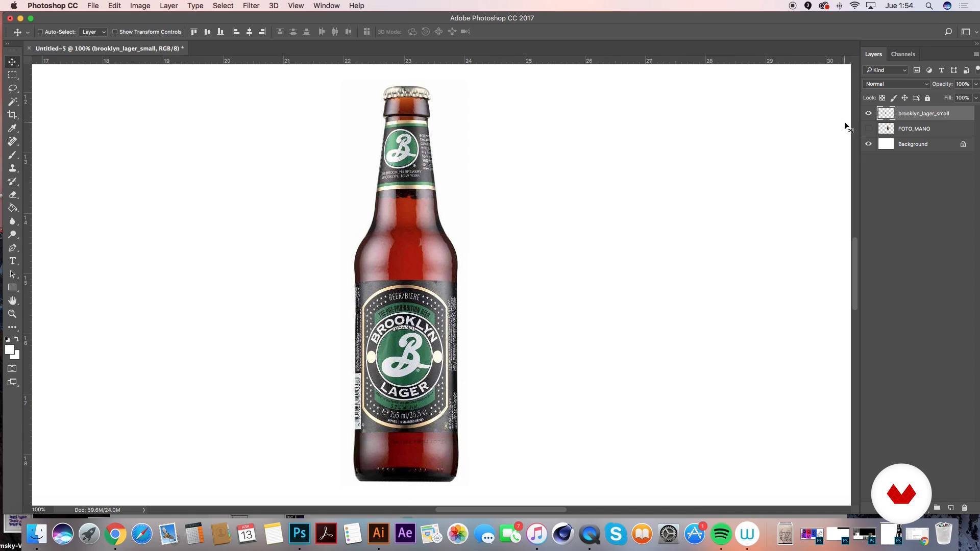The height and width of the screenshot is (551, 980).
Task: Toggle Lock All padlock icon
Action: [x=927, y=98]
